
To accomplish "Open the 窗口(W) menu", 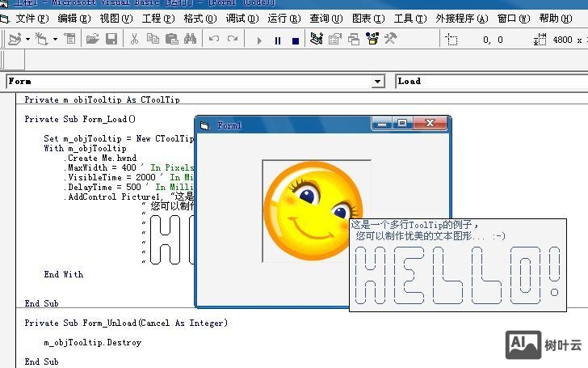I will (x=514, y=19).
